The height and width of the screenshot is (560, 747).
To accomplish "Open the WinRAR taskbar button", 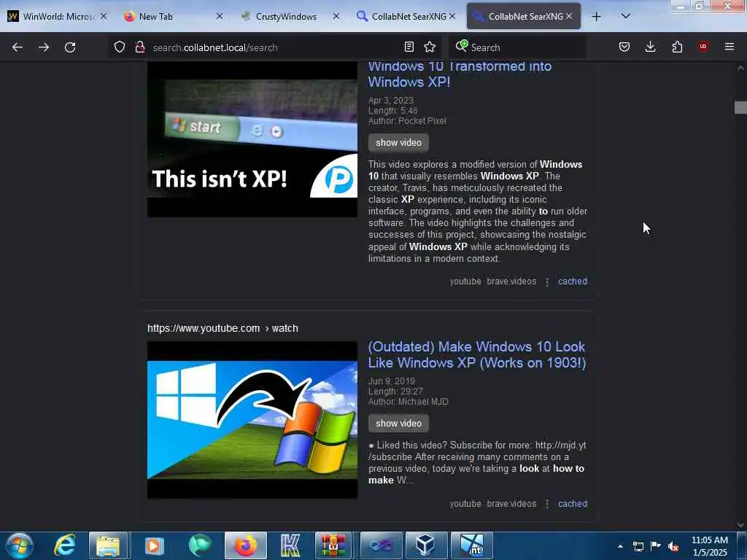I will click(333, 545).
